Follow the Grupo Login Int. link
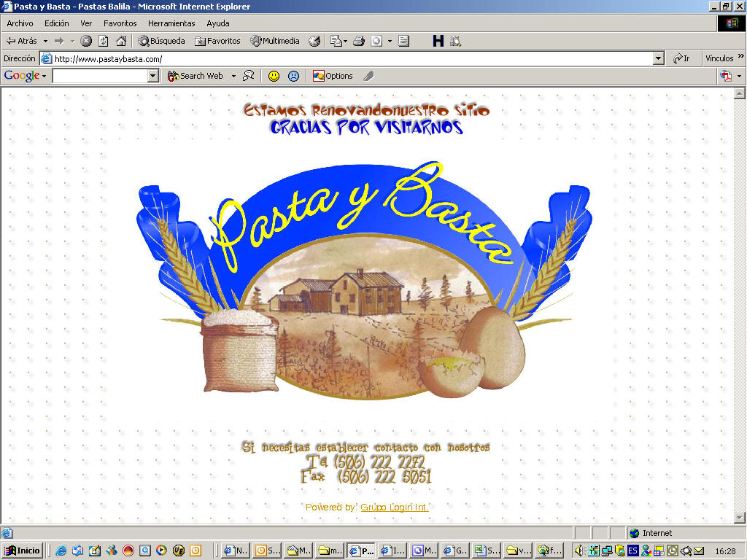The image size is (747, 560). click(x=395, y=507)
